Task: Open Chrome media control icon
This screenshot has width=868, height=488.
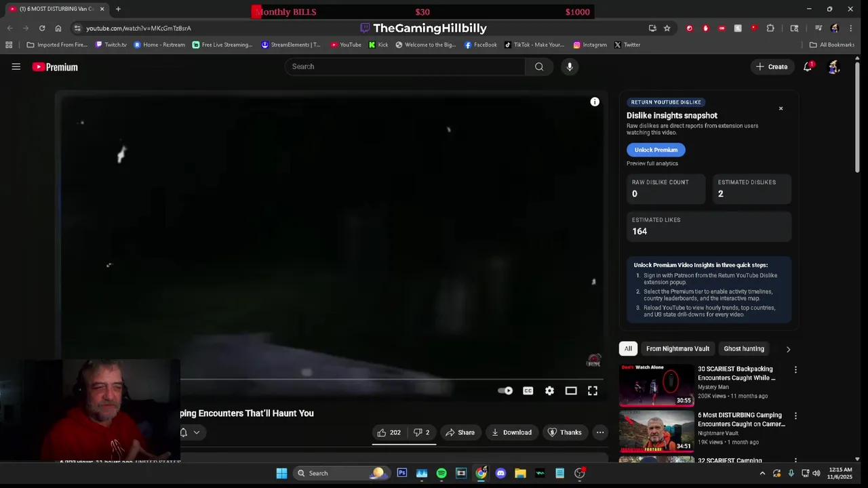Action: [818, 28]
